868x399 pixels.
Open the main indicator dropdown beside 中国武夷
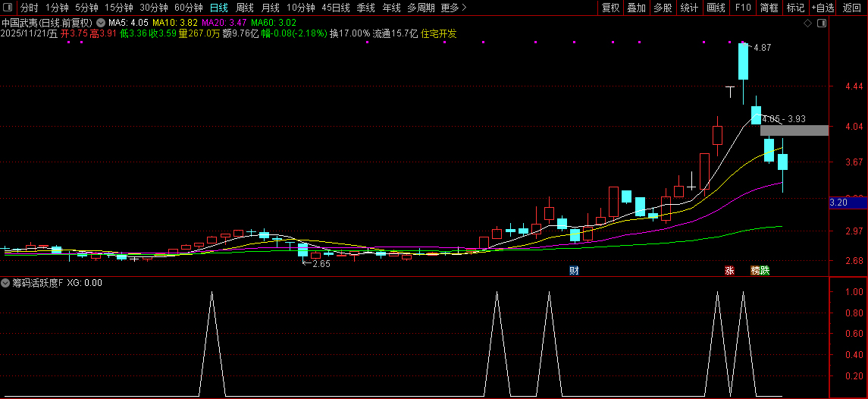pyautogui.click(x=100, y=23)
